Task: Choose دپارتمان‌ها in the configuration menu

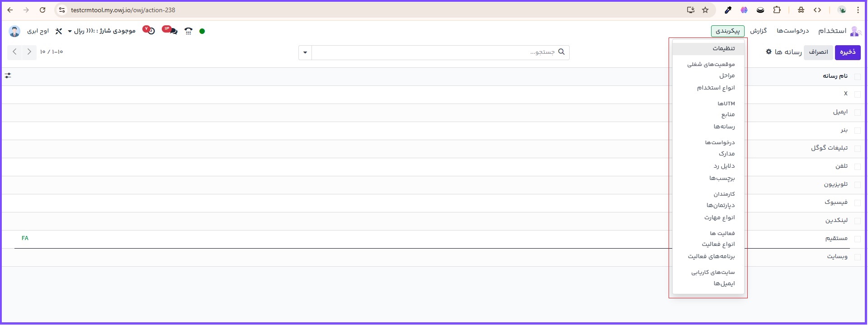Action: pyautogui.click(x=721, y=206)
